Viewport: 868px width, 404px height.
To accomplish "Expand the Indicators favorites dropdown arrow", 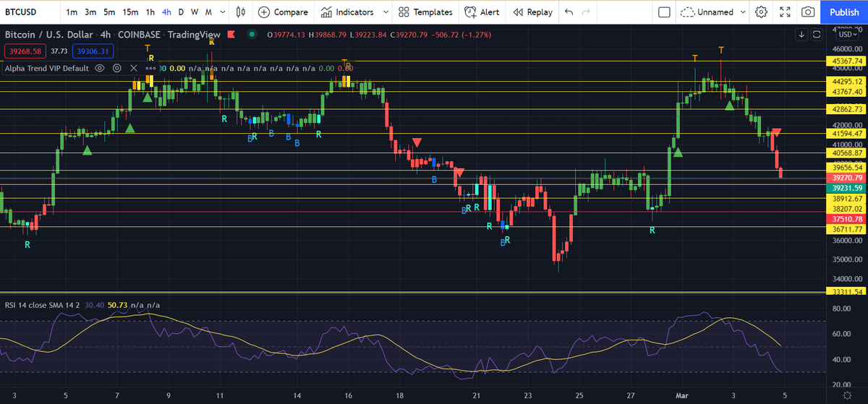I will click(x=386, y=12).
